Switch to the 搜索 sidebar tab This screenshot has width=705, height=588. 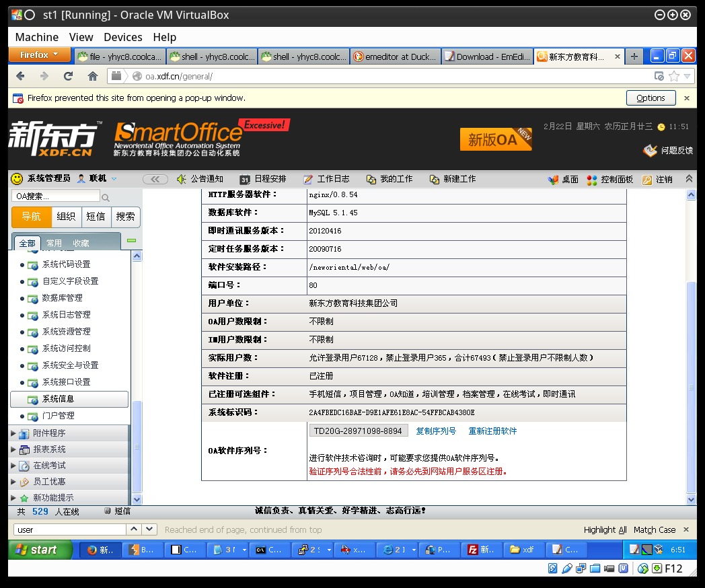click(125, 217)
